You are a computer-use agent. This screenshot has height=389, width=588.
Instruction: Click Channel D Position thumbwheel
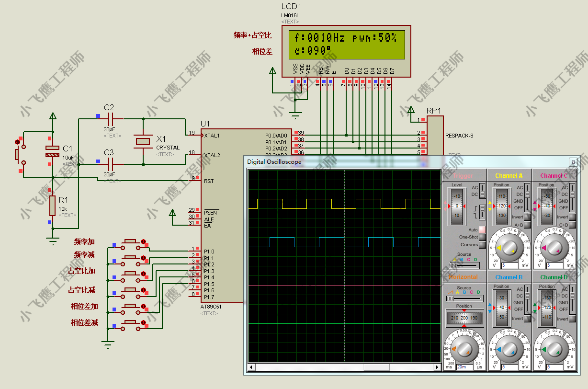(547, 308)
